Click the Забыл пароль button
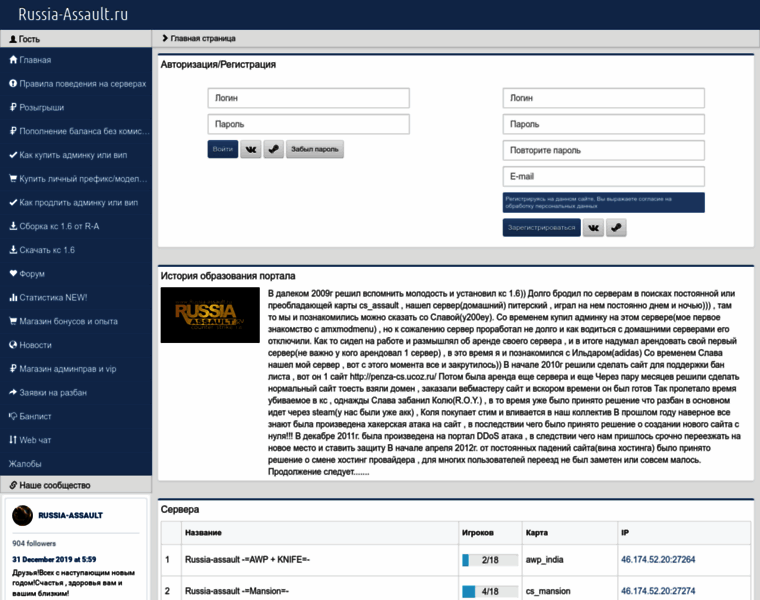 315,149
